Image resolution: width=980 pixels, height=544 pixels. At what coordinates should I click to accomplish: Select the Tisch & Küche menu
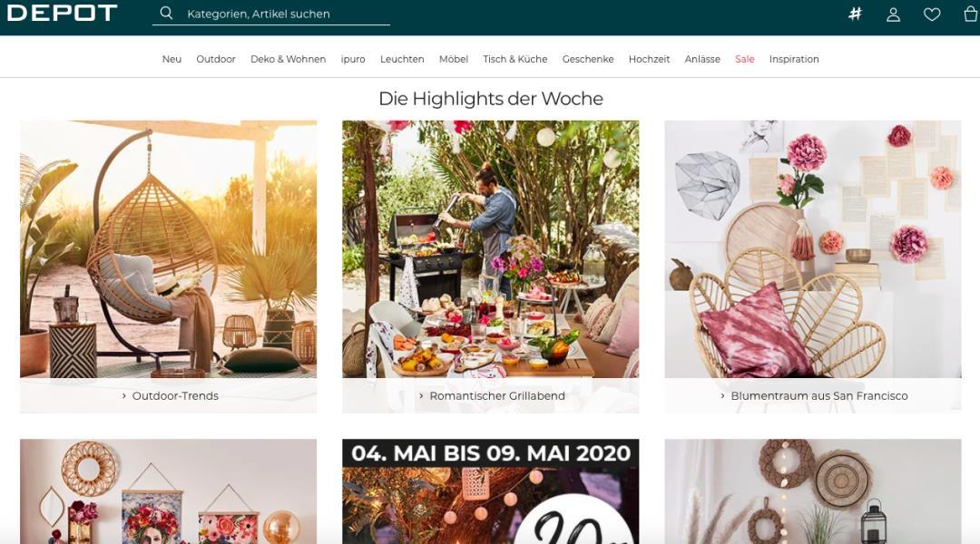tap(515, 59)
